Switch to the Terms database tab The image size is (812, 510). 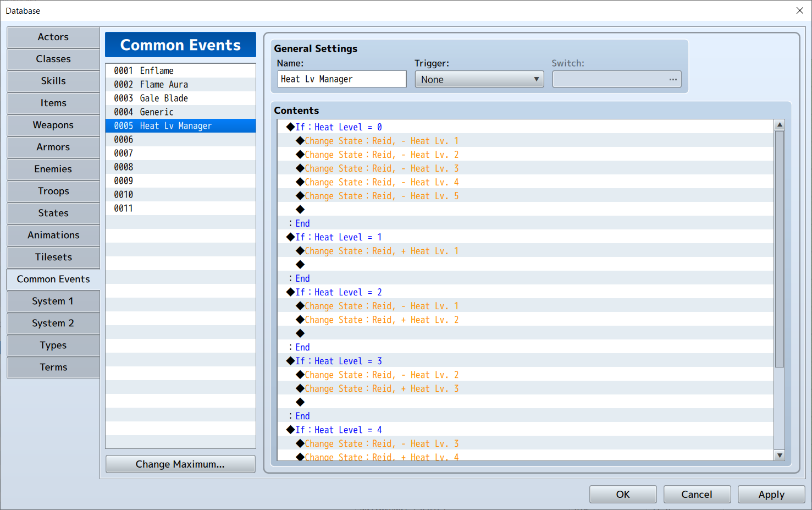pyautogui.click(x=53, y=367)
